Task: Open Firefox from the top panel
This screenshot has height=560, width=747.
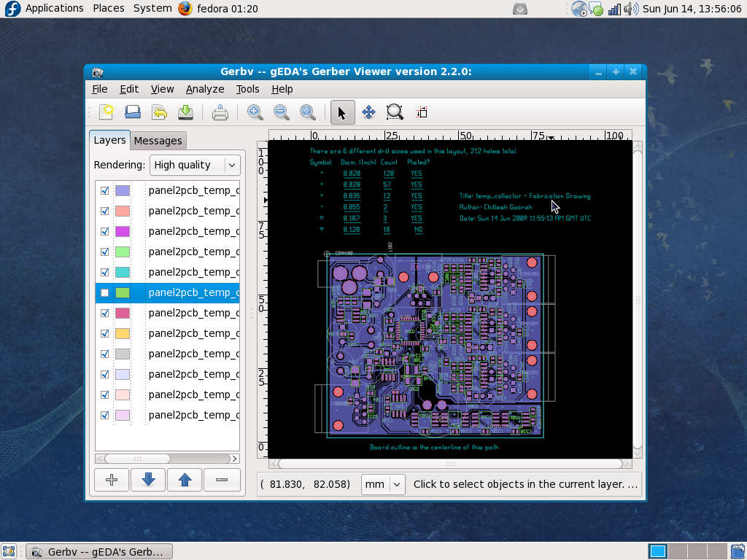Action: [x=185, y=9]
